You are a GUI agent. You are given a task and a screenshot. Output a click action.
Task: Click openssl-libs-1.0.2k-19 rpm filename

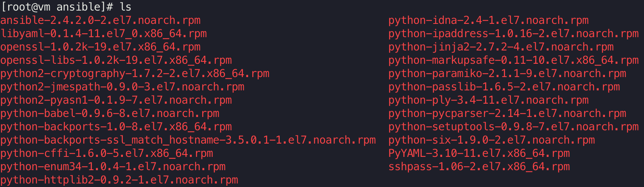click(x=116, y=60)
